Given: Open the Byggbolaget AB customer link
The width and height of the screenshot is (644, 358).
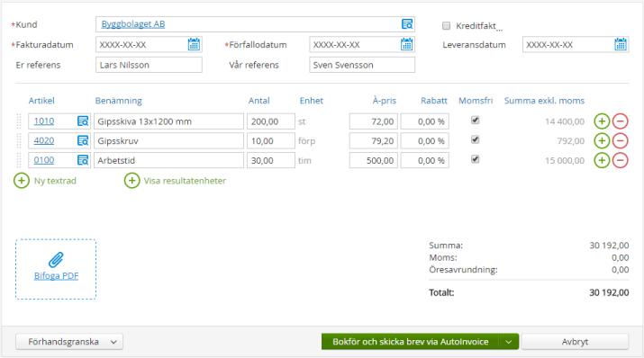Looking at the screenshot, I should tap(133, 24).
